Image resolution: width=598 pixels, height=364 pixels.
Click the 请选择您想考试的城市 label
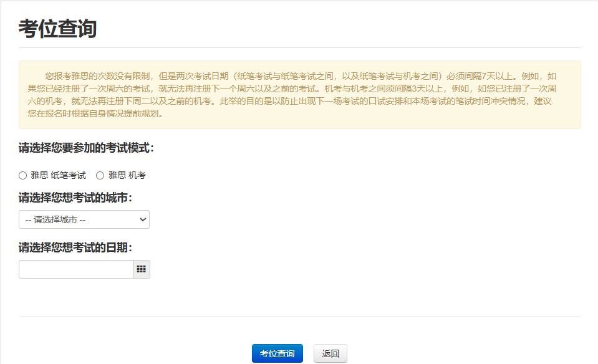(x=75, y=198)
